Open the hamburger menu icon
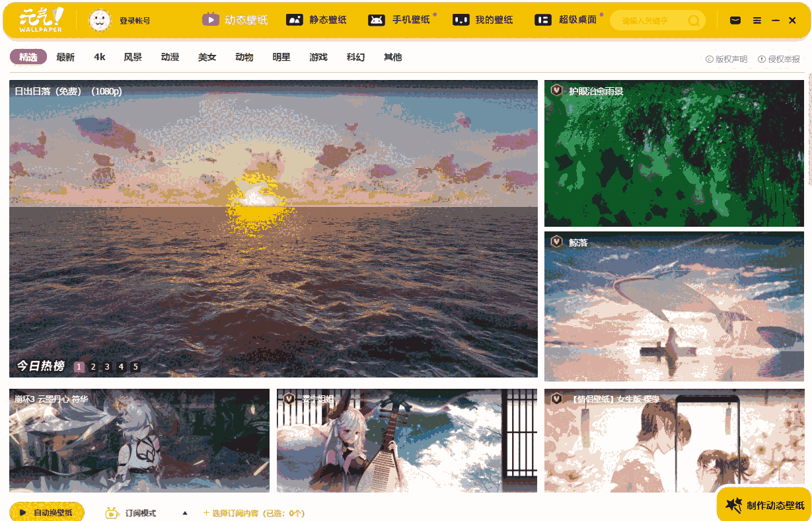The width and height of the screenshot is (812, 521). coord(757,20)
